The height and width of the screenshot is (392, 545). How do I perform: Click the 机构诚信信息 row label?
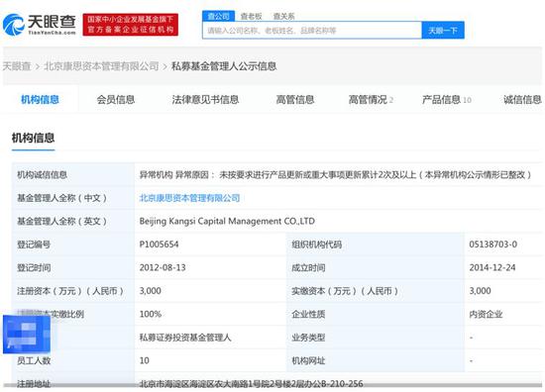click(x=42, y=174)
